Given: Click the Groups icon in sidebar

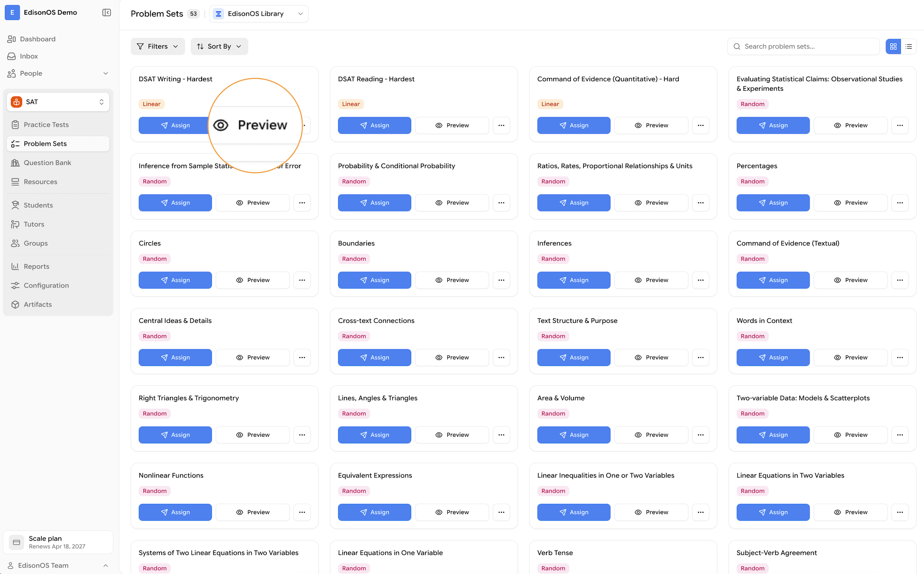Looking at the screenshot, I should point(15,243).
